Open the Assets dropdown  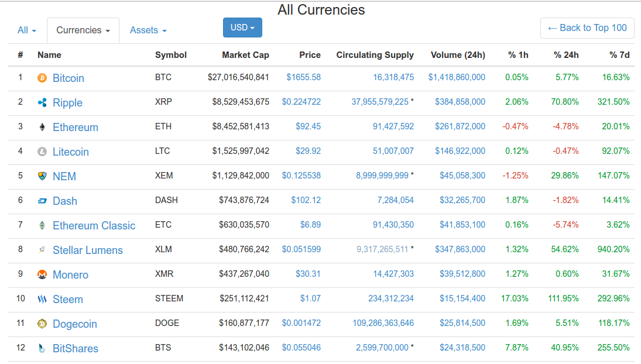[148, 30]
